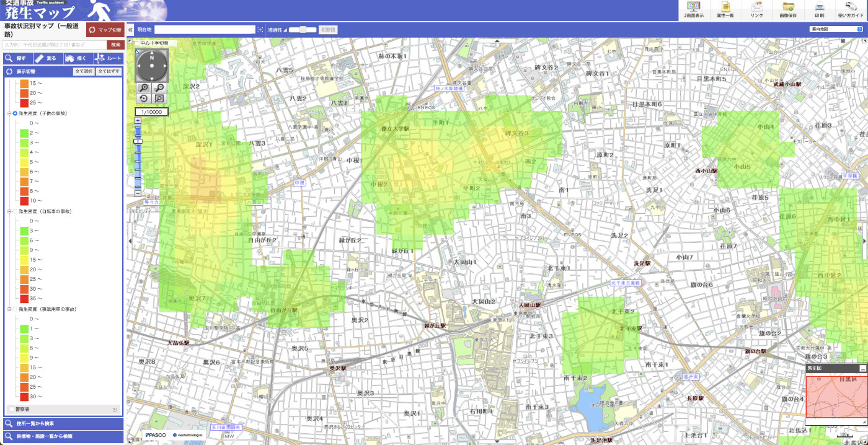Pan map south with compass down arrow
This screenshot has width=868, height=445.
[x=152, y=79]
